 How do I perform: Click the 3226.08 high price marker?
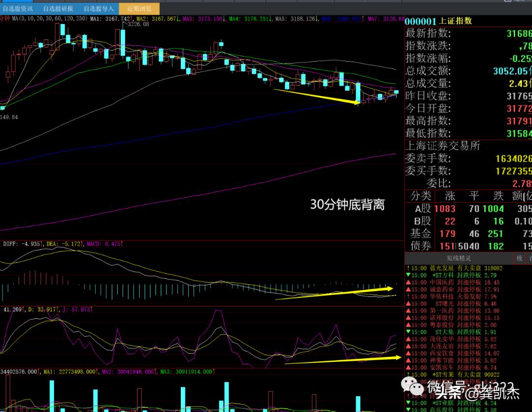[138, 24]
